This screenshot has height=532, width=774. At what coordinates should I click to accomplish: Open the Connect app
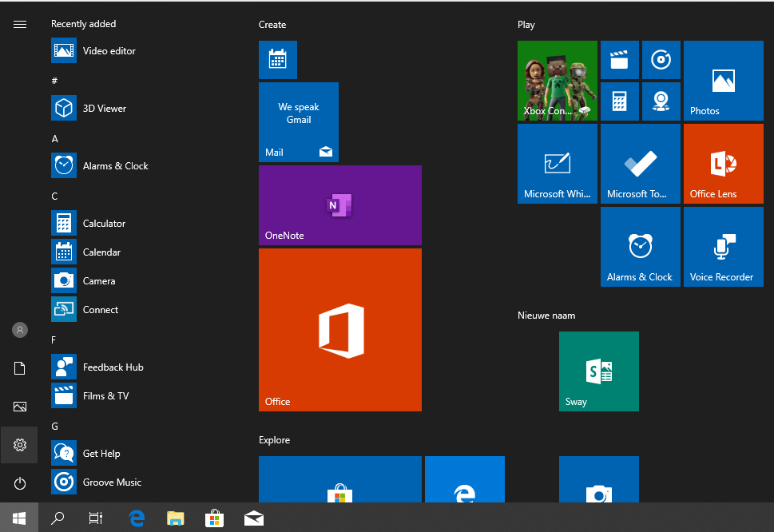click(85, 309)
